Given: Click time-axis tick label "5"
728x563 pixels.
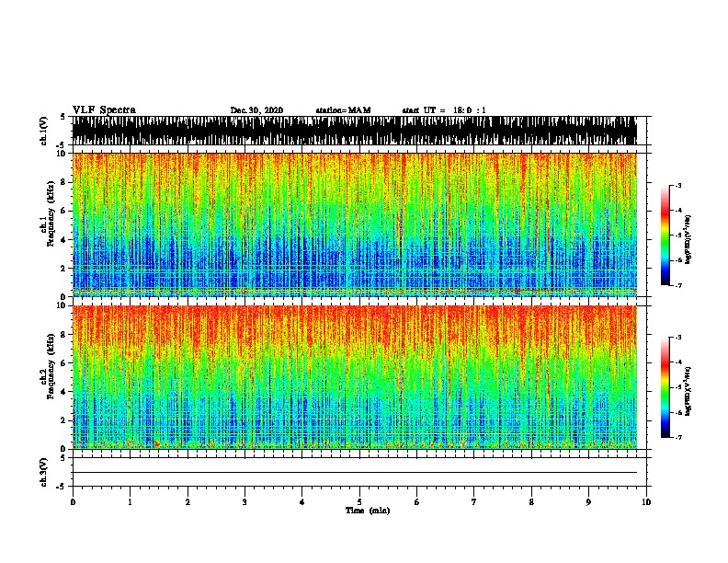Looking at the screenshot, I should (359, 501).
